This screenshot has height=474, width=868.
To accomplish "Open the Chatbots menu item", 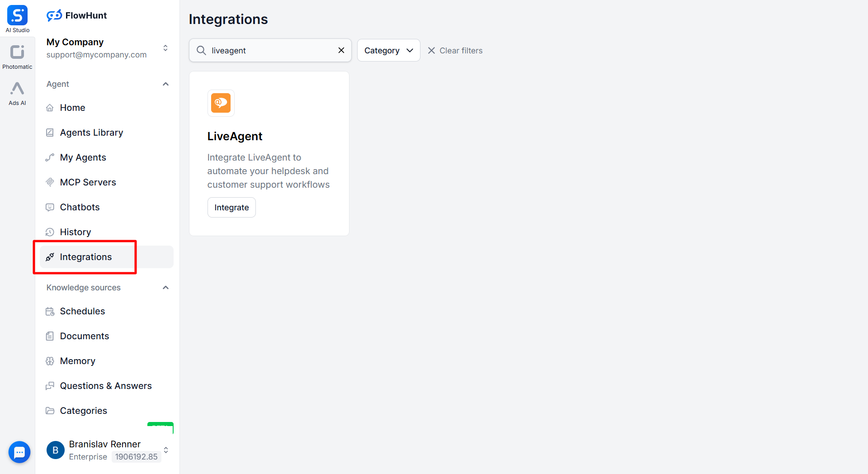I will 80,207.
